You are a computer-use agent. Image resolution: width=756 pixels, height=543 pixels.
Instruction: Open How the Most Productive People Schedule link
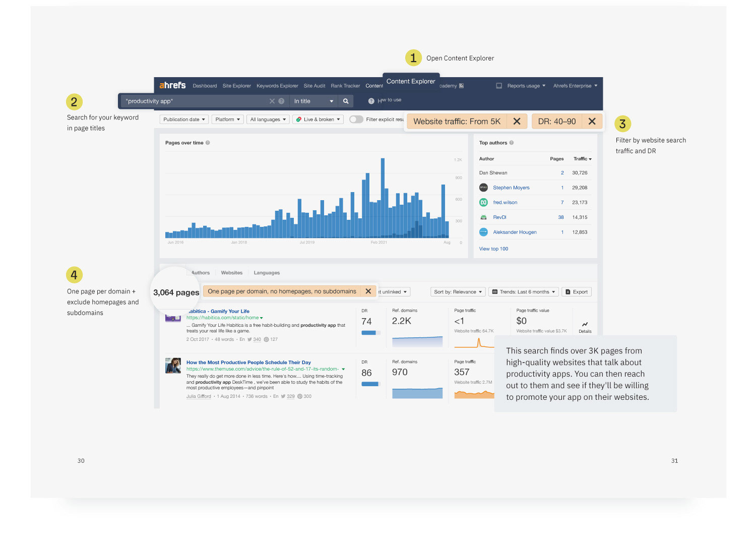248,363
